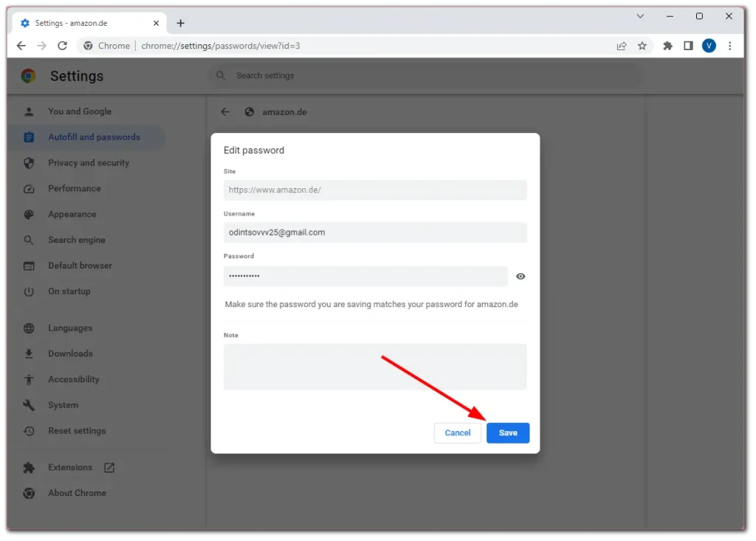Click the share page icon
The height and width of the screenshot is (541, 756).
coord(622,46)
